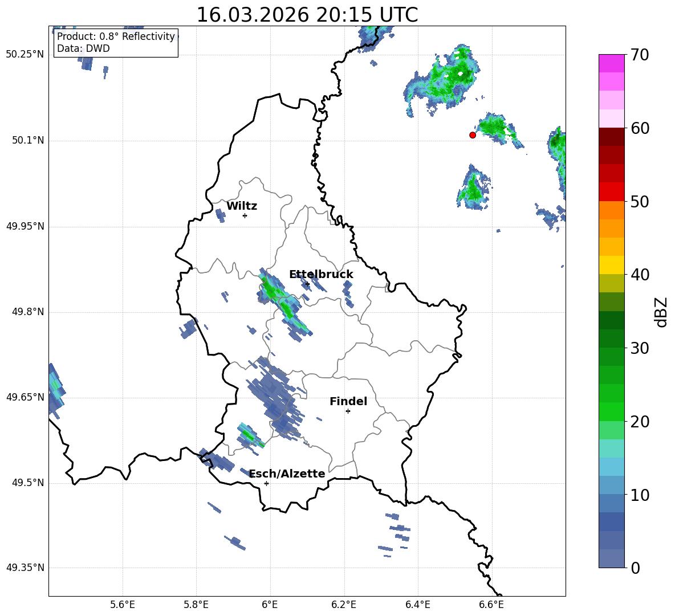The width and height of the screenshot is (675, 616).
Task: Click the 0 value on colorbar
Action: click(x=635, y=568)
